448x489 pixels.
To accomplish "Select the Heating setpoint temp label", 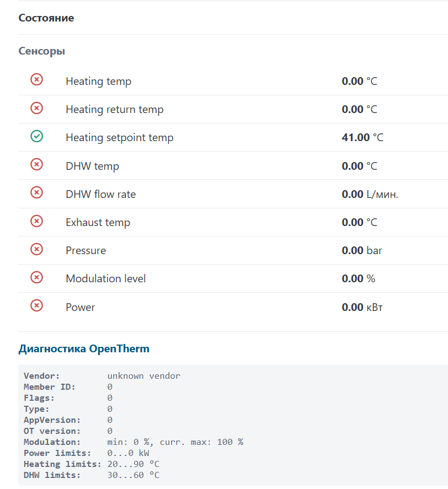I will [119, 138].
